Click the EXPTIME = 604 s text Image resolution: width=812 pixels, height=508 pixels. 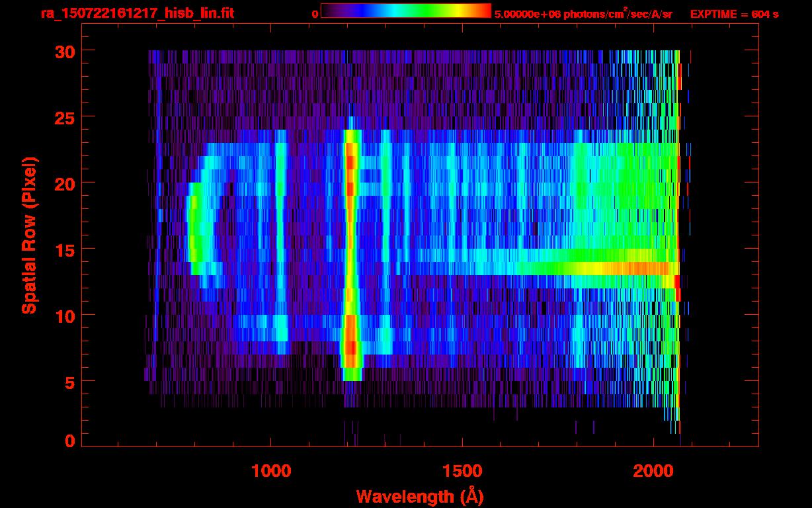tap(734, 14)
